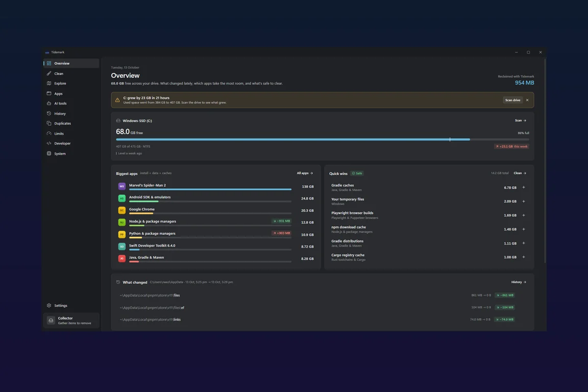Click the 954 MB reclaimed value

click(x=524, y=83)
